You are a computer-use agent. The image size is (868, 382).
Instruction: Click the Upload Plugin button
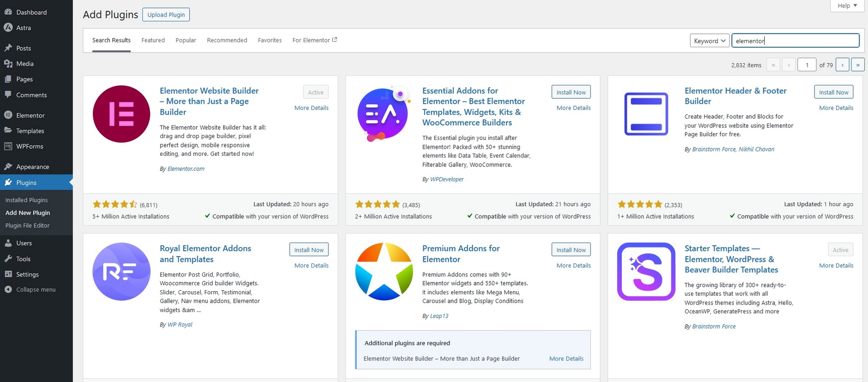pyautogui.click(x=166, y=15)
